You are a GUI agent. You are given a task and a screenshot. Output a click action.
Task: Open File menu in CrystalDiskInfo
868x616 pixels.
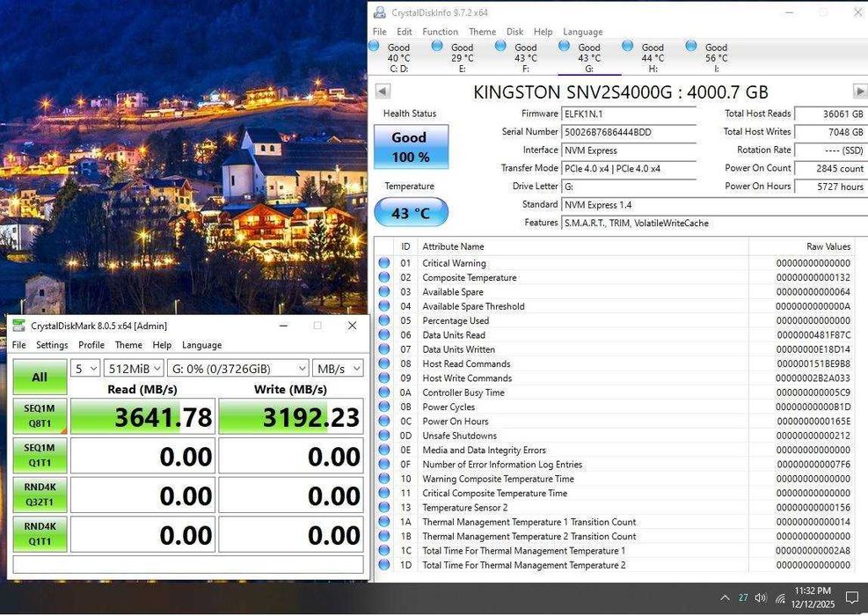click(380, 32)
